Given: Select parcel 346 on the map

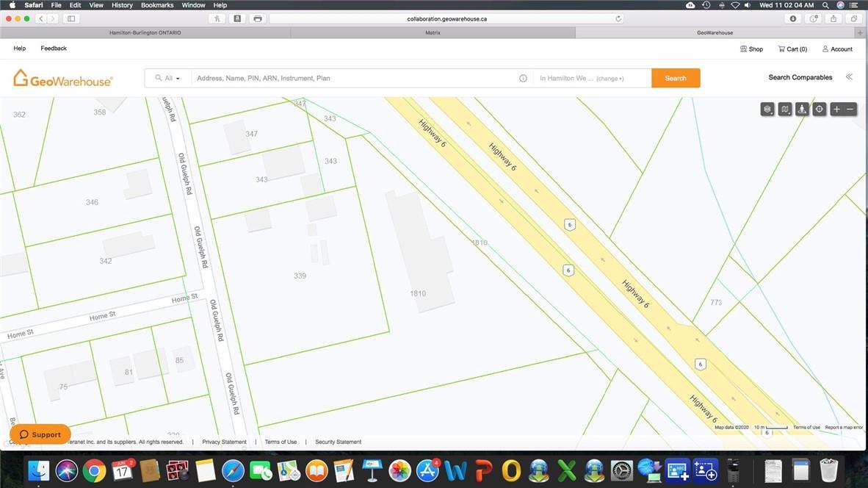Looking at the screenshot, I should tap(92, 202).
